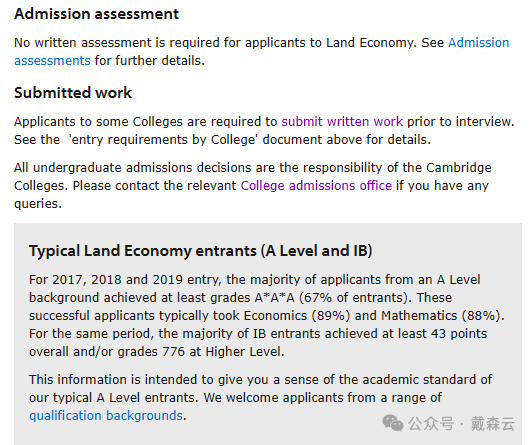This screenshot has width=532, height=445.
Task: Click the 'This information is intended' paragraph
Action: [x=261, y=398]
